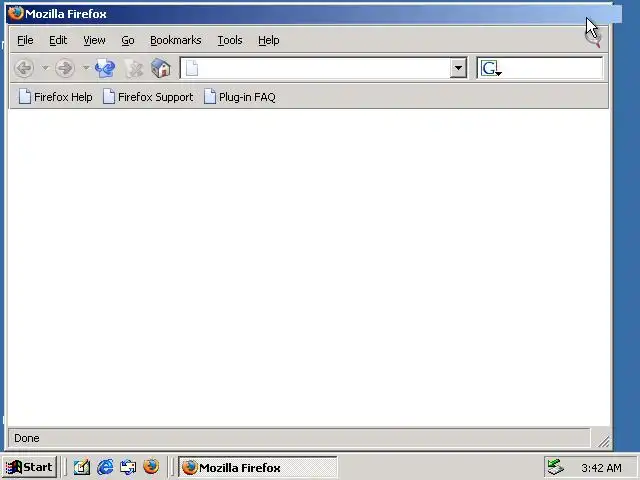The image size is (640, 480).
Task: Open the Firefox Help bookmark
Action: (56, 97)
